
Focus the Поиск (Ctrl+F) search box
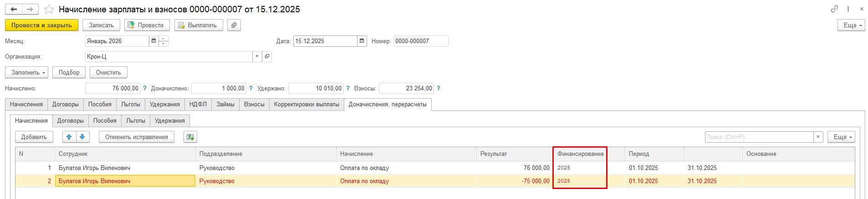pyautogui.click(x=759, y=137)
